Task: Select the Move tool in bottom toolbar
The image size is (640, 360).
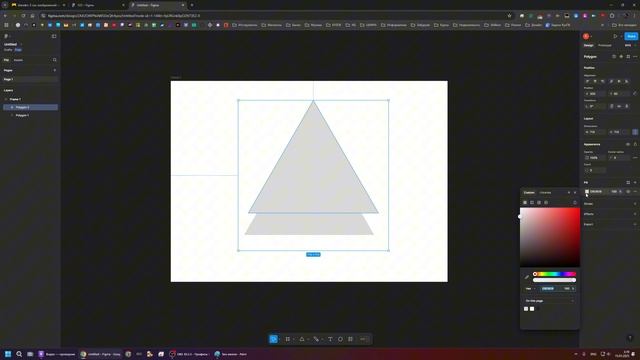Action: point(273,339)
